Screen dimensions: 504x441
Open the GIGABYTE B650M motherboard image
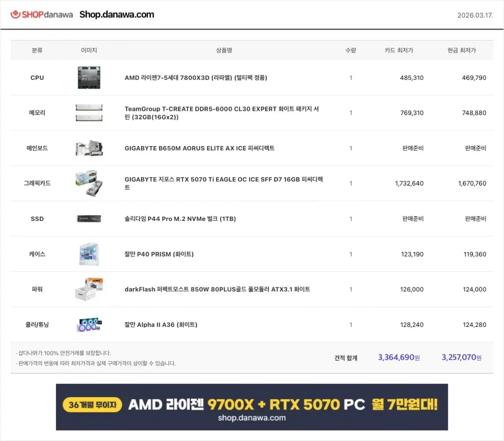pos(89,148)
